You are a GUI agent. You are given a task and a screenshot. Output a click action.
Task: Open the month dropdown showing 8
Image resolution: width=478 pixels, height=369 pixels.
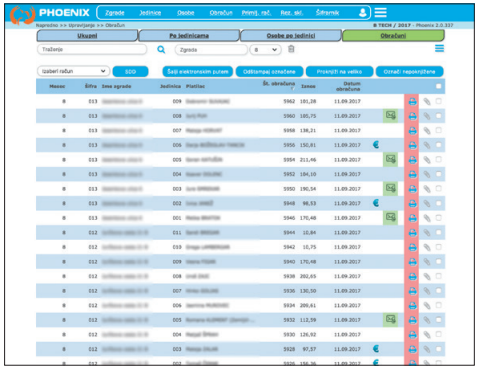(266, 50)
